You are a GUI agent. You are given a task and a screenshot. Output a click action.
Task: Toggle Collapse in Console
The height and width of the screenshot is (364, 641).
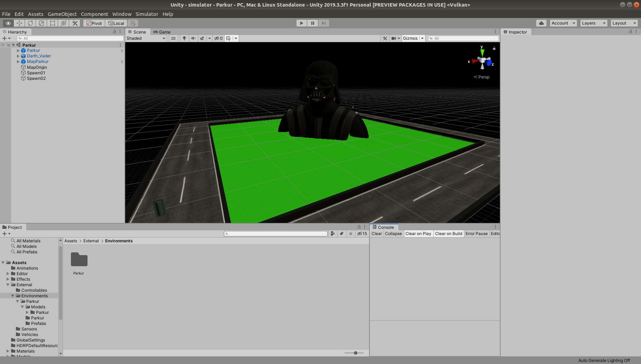click(x=393, y=234)
